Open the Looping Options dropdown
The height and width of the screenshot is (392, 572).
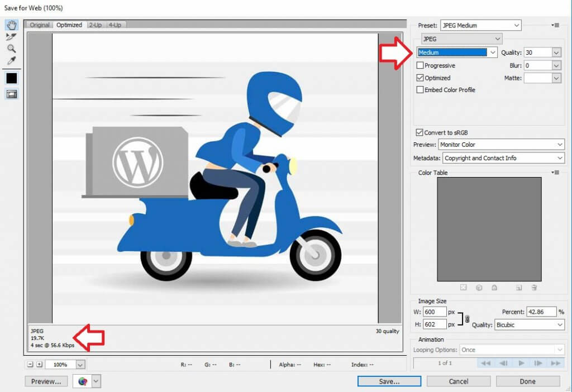point(512,350)
